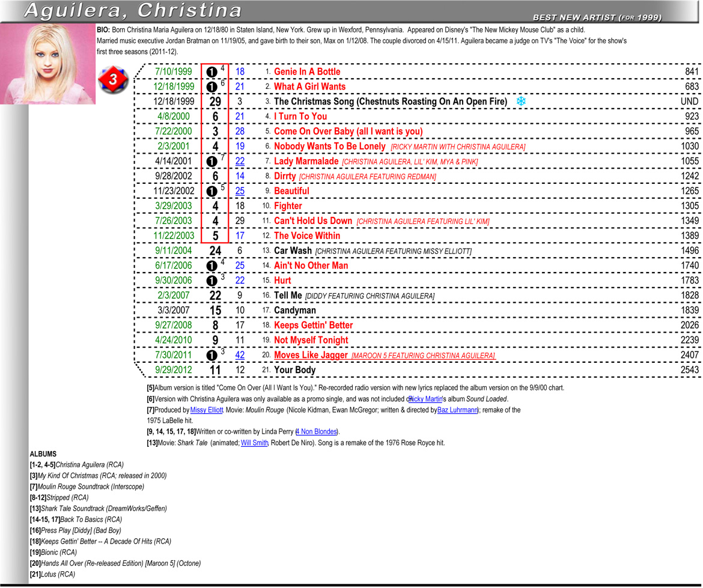Select the Tell Me song title
703x588 pixels.
(x=288, y=296)
